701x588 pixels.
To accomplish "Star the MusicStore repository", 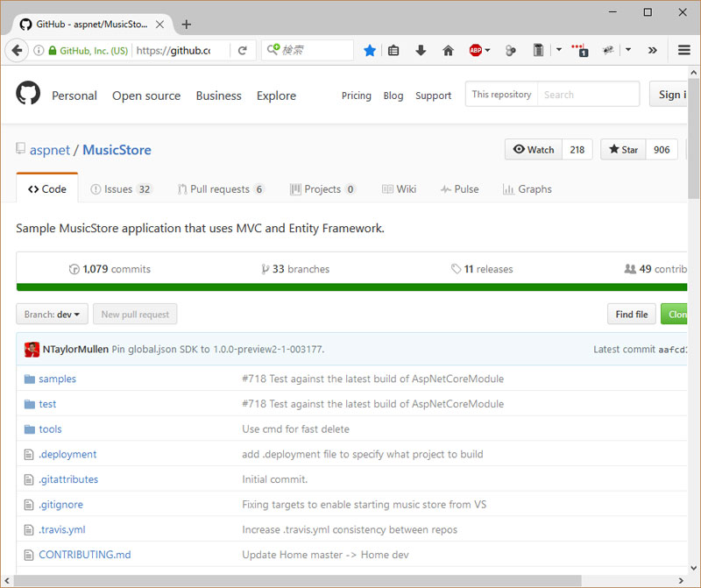I will point(623,149).
